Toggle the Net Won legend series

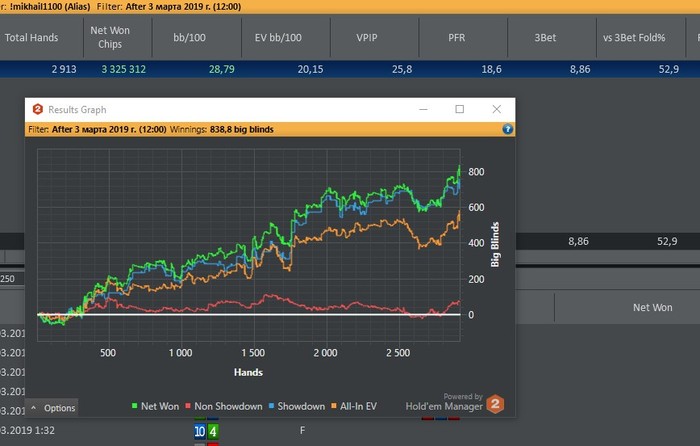point(155,406)
